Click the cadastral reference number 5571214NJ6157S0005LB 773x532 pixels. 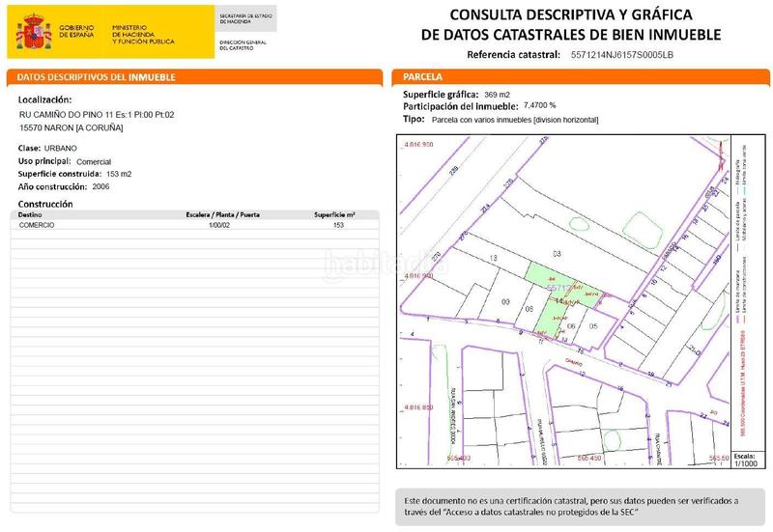tap(621, 55)
